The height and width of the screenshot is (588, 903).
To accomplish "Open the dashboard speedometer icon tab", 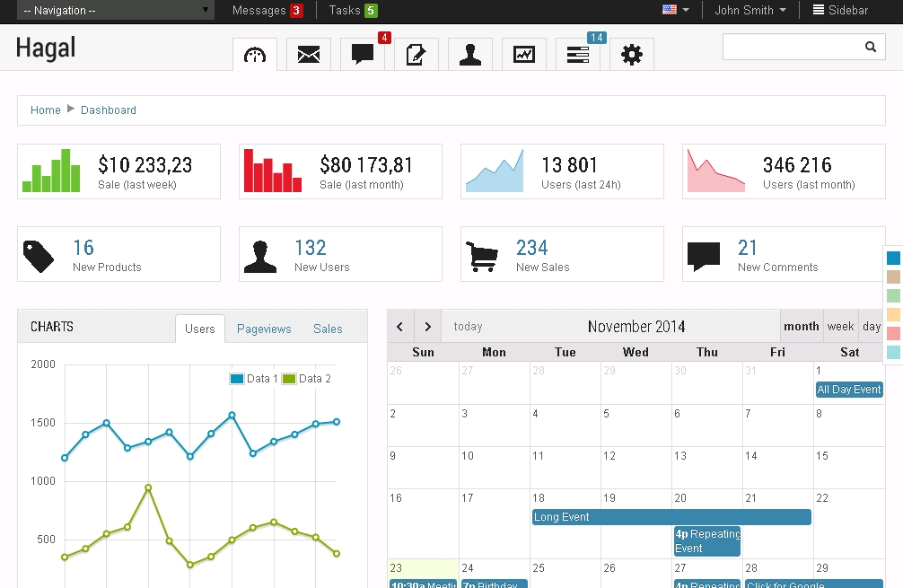I will point(255,55).
